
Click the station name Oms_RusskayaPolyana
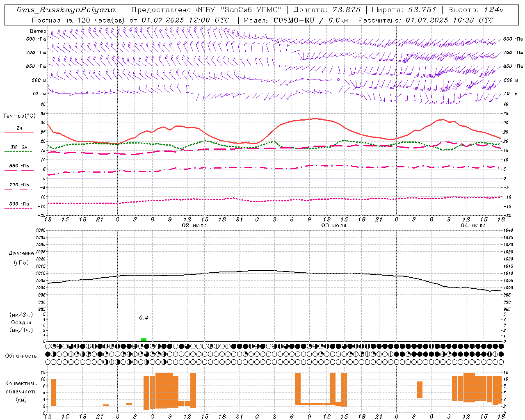[66, 10]
